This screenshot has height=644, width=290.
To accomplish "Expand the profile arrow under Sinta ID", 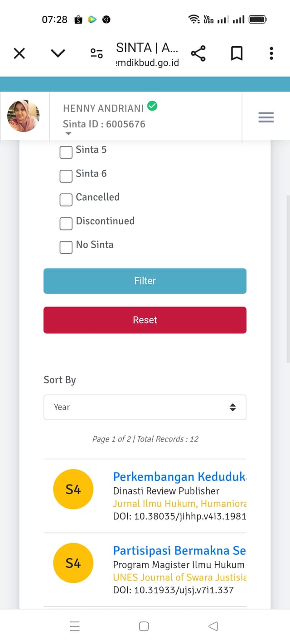I will 68,134.
